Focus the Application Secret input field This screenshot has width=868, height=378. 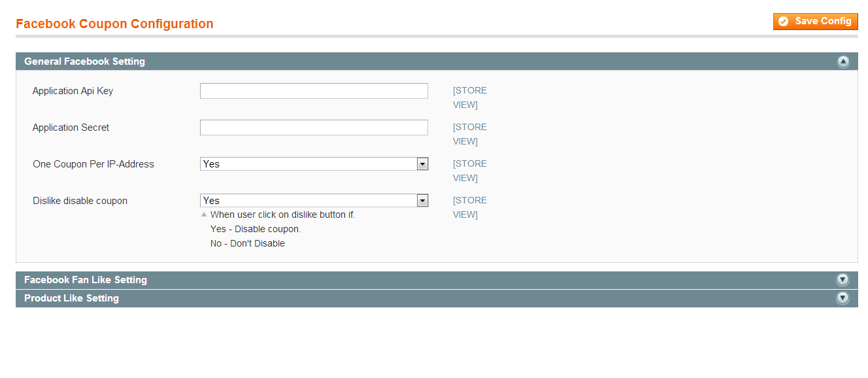pos(314,128)
